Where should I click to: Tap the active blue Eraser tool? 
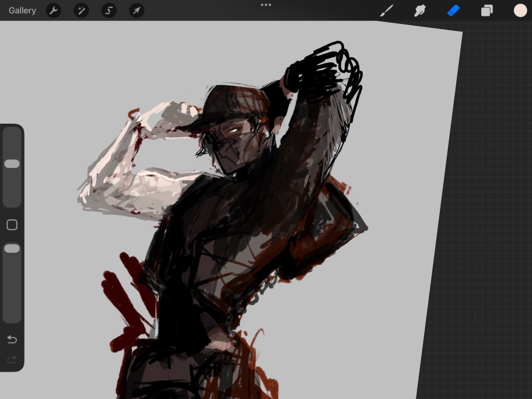tap(453, 10)
